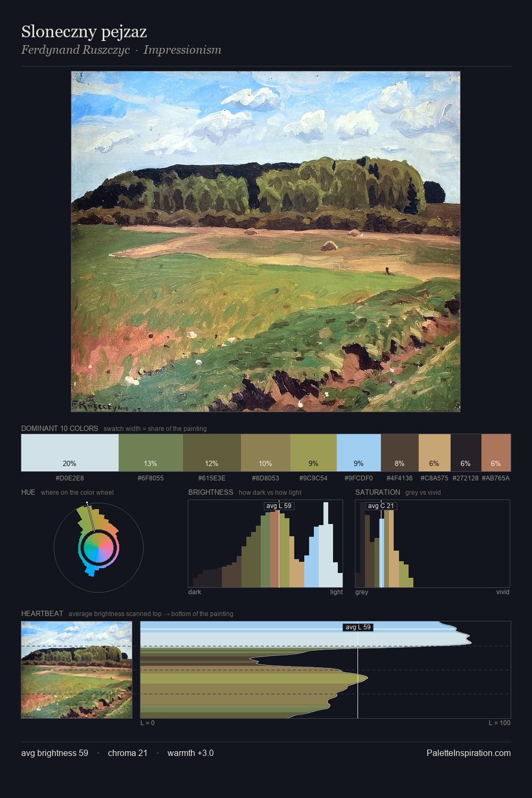
Task: Click the 'DOMINANT 10 COLORS' heading
Action: coord(60,428)
